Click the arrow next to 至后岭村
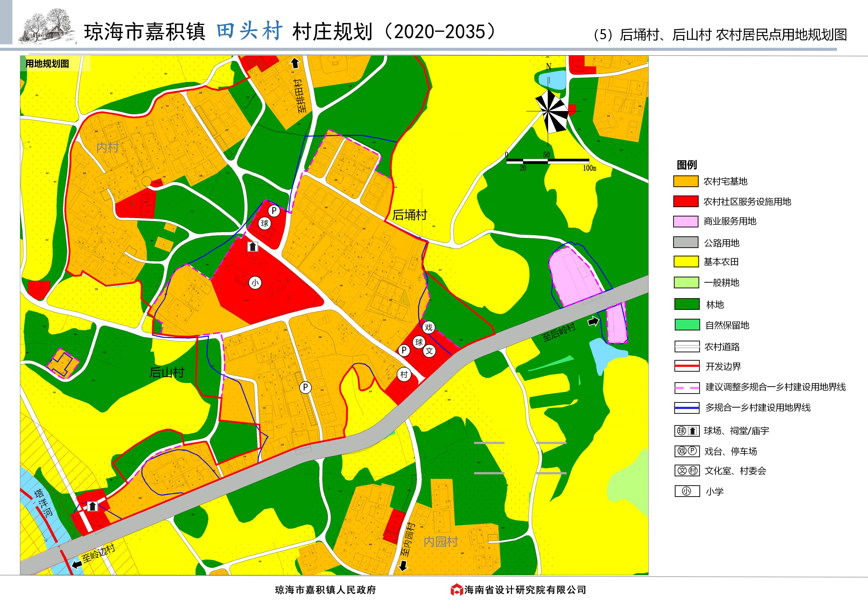Screen dimensions: 868x614 [593, 321]
